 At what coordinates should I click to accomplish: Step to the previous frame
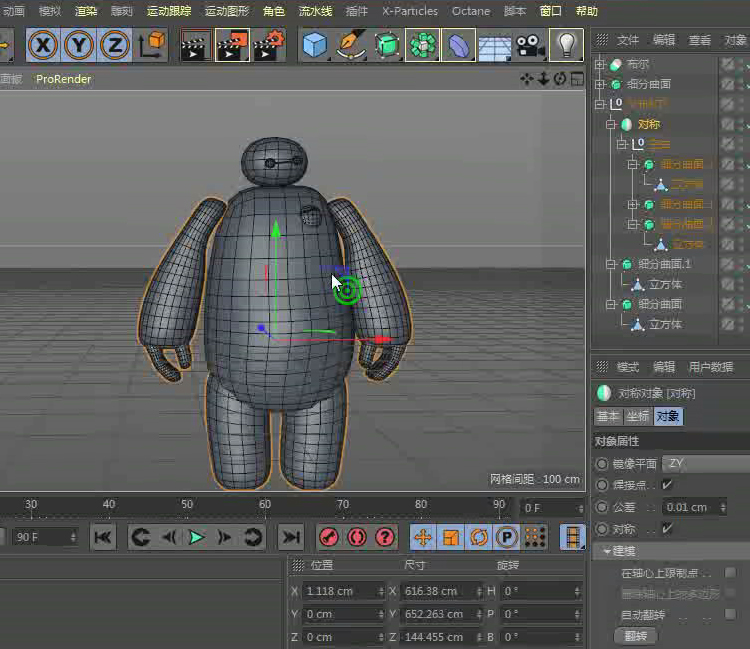pos(169,538)
